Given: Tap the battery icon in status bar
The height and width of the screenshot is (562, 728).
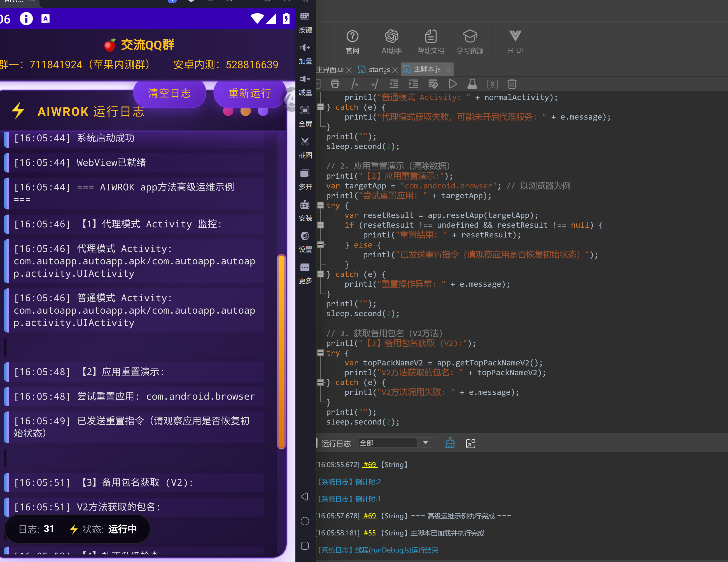Looking at the screenshot, I should coord(286,18).
